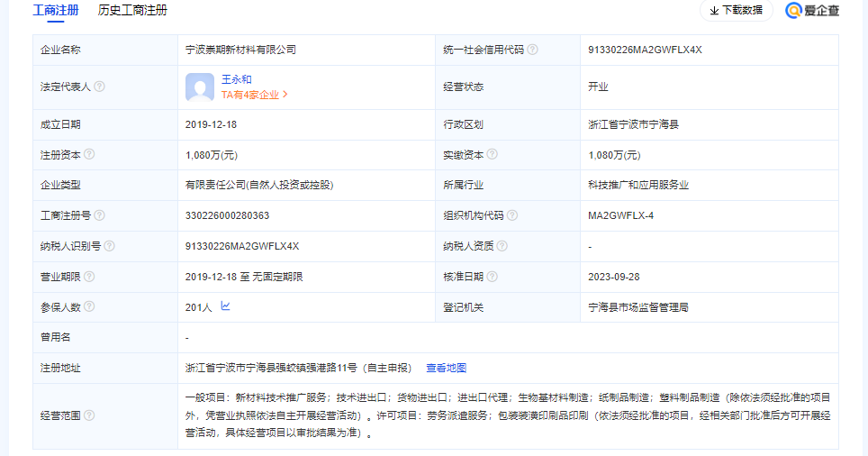
Task: Select 科技推广和应用服务业 industry value
Action: (x=638, y=185)
